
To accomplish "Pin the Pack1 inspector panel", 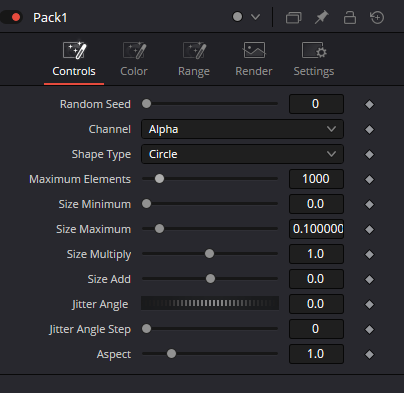I will tap(322, 17).
